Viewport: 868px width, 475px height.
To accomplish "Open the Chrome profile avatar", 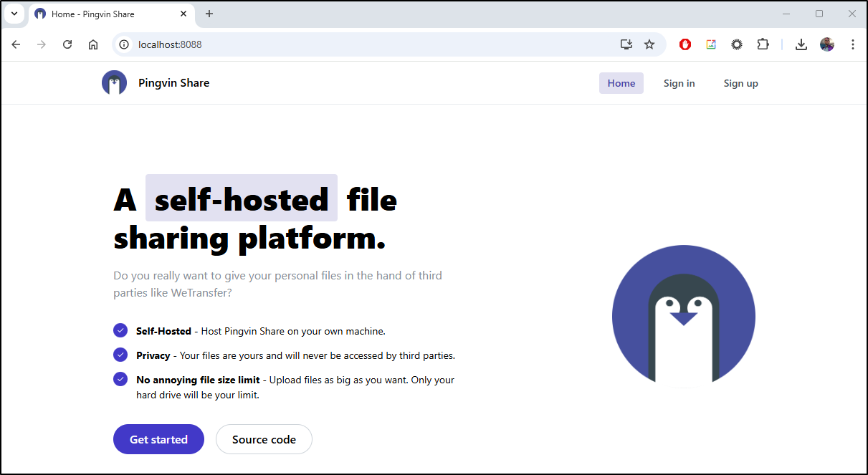I will click(827, 44).
